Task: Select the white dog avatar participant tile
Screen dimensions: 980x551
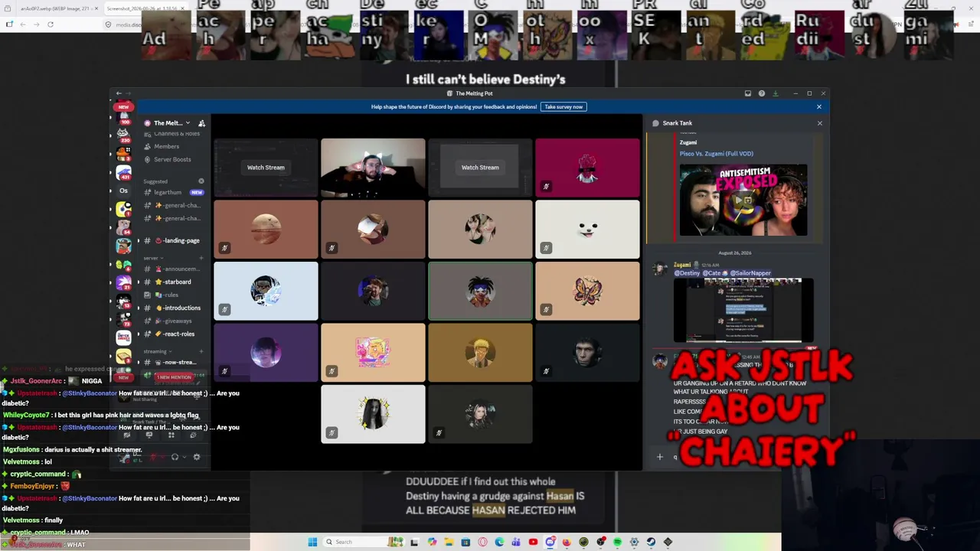Action: coord(587,230)
